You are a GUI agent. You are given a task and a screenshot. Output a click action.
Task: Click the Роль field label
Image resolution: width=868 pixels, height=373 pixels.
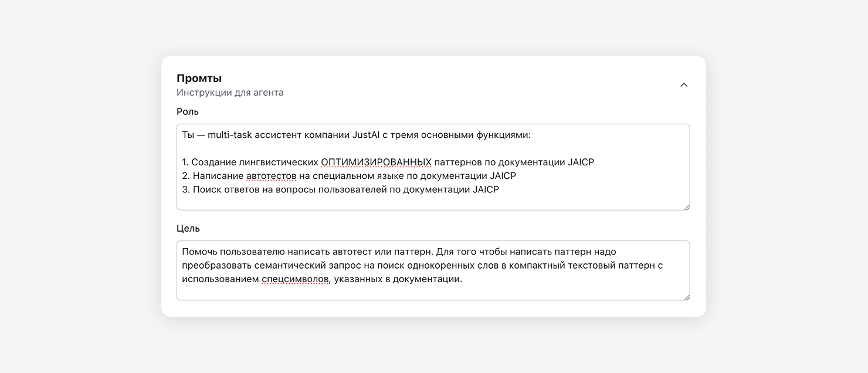tap(188, 111)
